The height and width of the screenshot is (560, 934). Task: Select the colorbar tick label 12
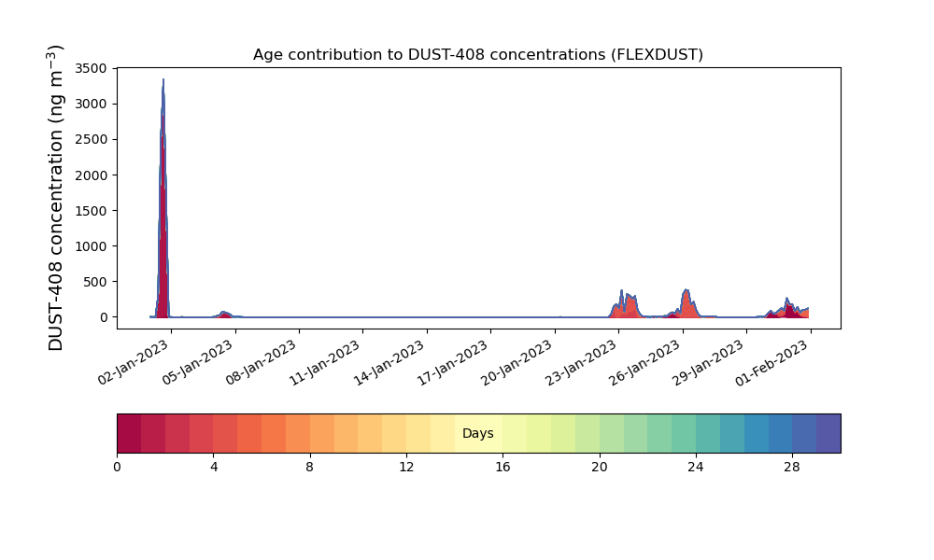coord(406,468)
